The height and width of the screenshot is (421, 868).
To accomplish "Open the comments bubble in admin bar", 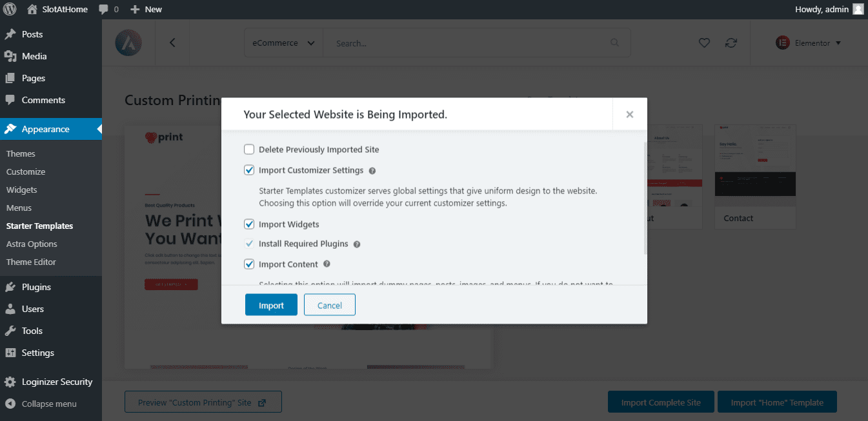I will (108, 9).
